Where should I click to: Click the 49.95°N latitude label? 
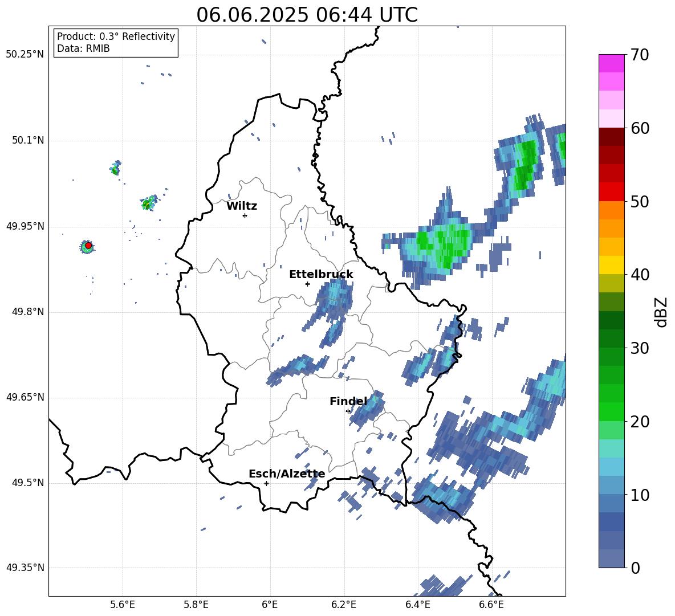point(25,226)
